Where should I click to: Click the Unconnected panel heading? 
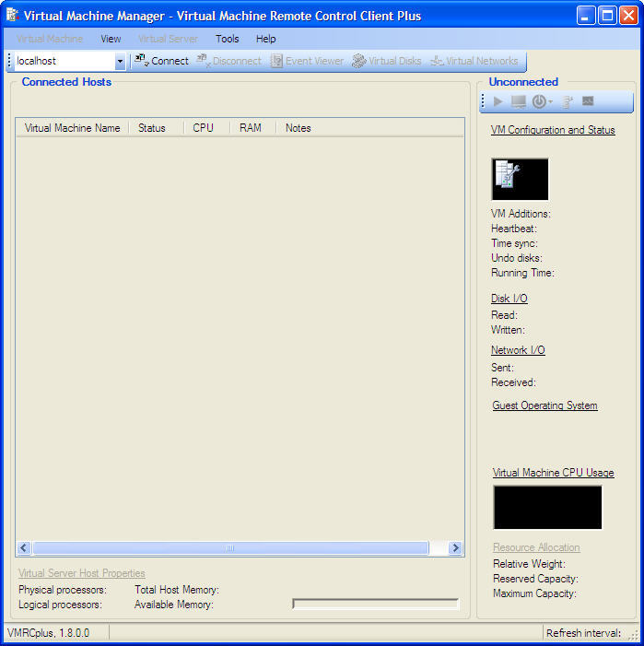tap(523, 82)
